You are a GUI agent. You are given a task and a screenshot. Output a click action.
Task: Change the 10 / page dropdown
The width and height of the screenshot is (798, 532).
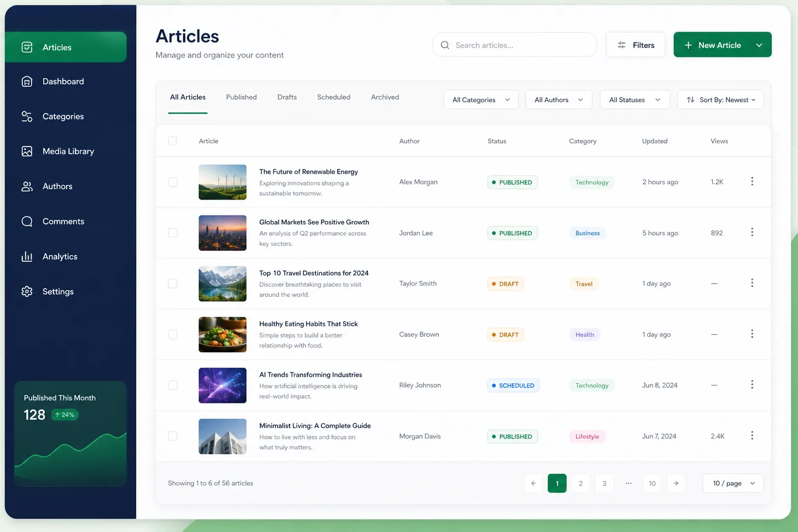click(x=733, y=483)
